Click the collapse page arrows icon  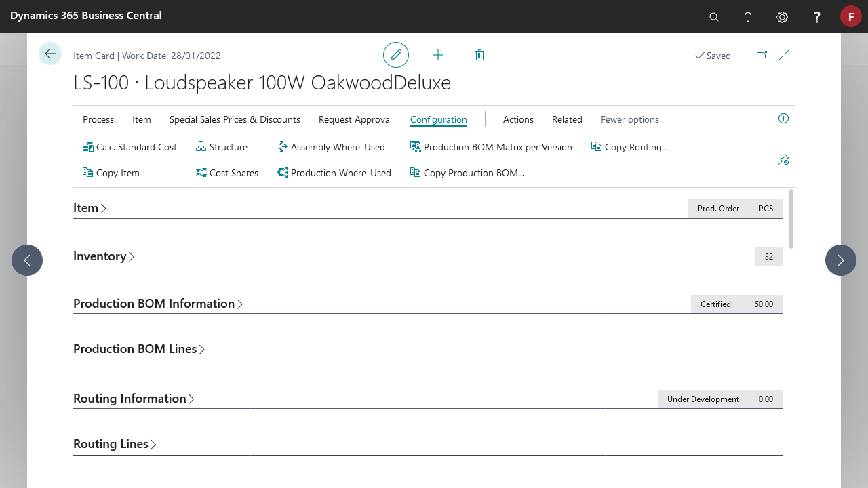click(x=784, y=55)
